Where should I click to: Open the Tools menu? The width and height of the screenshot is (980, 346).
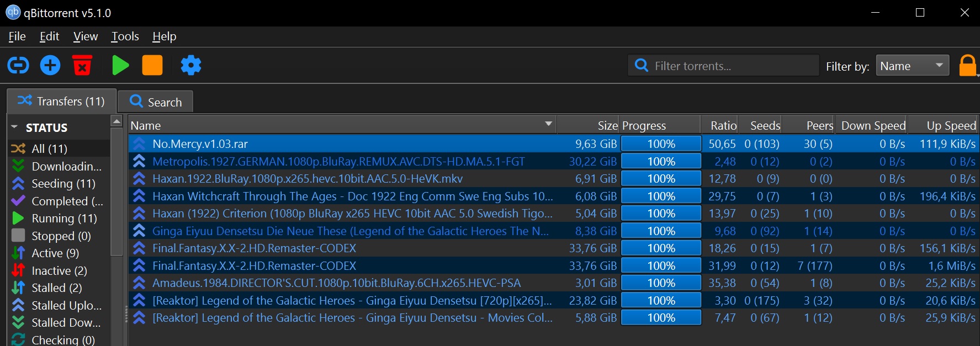click(x=125, y=36)
